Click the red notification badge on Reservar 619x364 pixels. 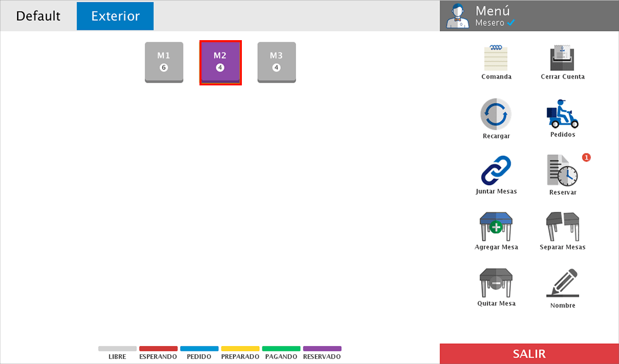point(586,157)
